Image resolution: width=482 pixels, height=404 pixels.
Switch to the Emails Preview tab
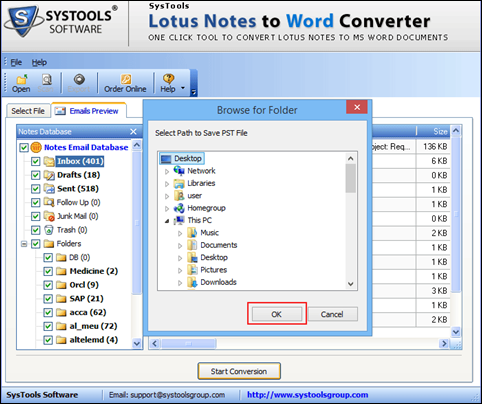(89, 111)
